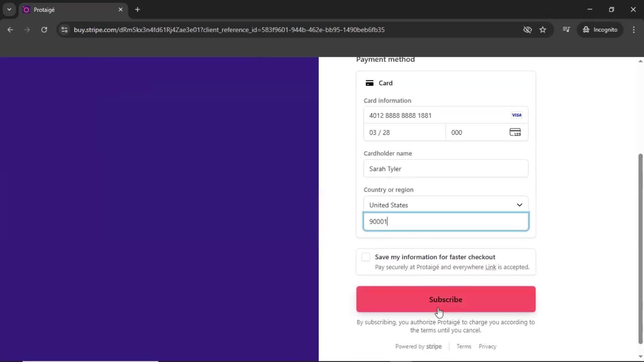Click the CVC card hint icon
The height and width of the screenshot is (362, 644).
pyautogui.click(x=516, y=132)
